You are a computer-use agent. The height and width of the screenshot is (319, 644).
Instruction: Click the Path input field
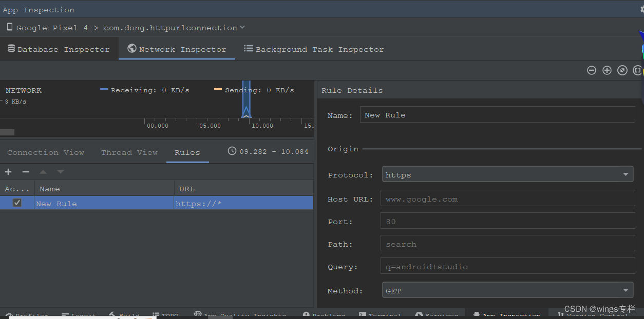508,244
